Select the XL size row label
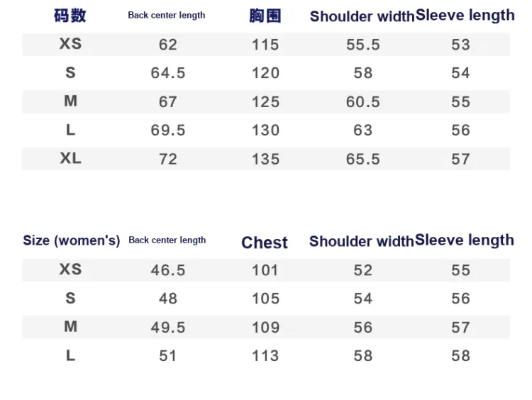This screenshot has width=532, height=400. pos(70,158)
